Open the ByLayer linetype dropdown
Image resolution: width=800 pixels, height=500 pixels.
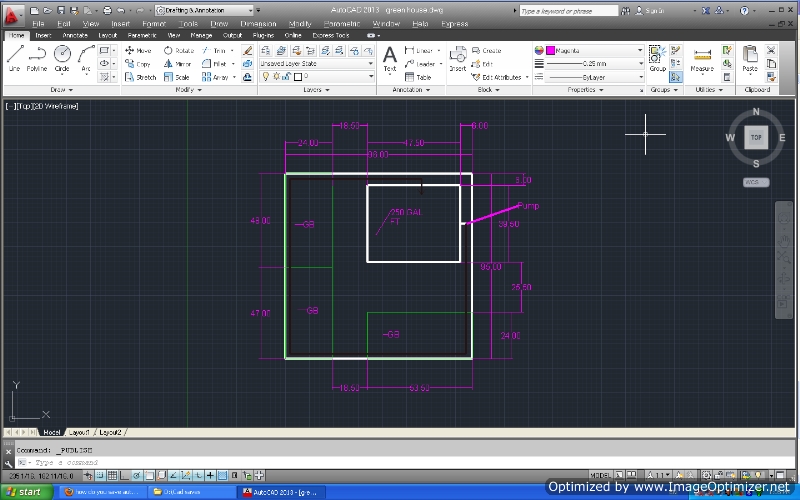point(594,77)
